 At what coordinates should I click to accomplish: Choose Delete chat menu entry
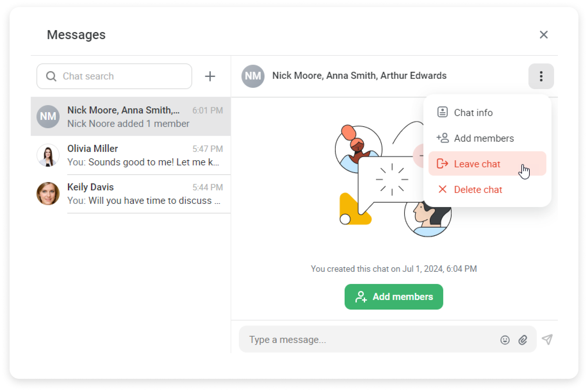coord(478,190)
